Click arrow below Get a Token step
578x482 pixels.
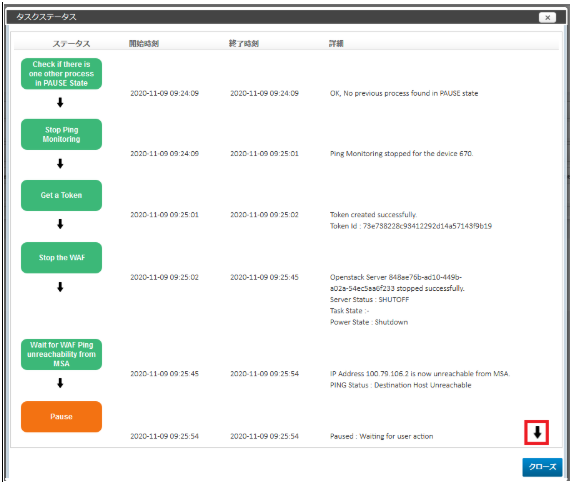[60, 224]
